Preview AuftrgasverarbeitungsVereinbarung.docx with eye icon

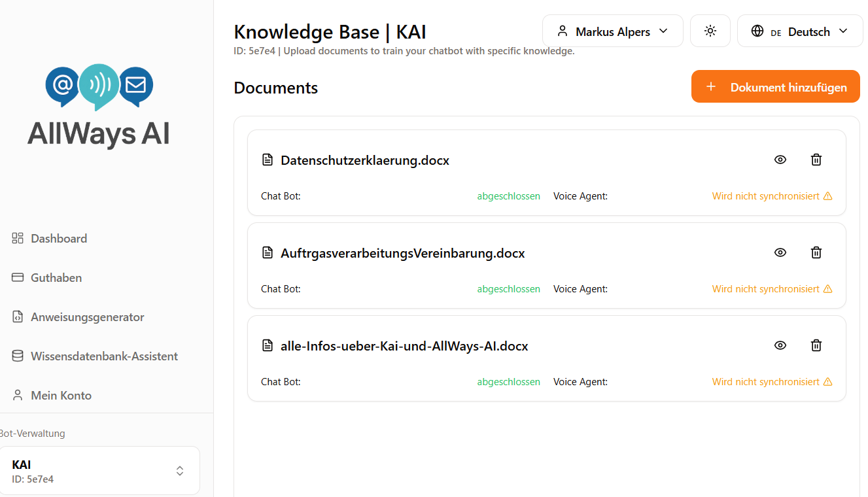(x=780, y=252)
